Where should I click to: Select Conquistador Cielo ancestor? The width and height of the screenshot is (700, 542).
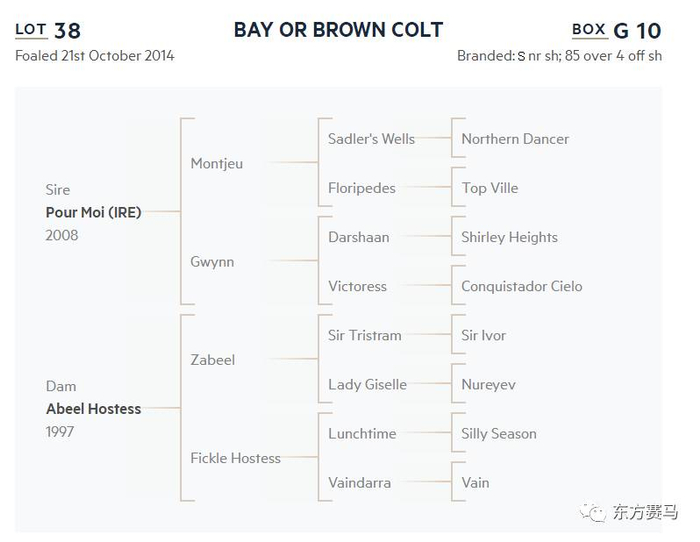click(521, 286)
